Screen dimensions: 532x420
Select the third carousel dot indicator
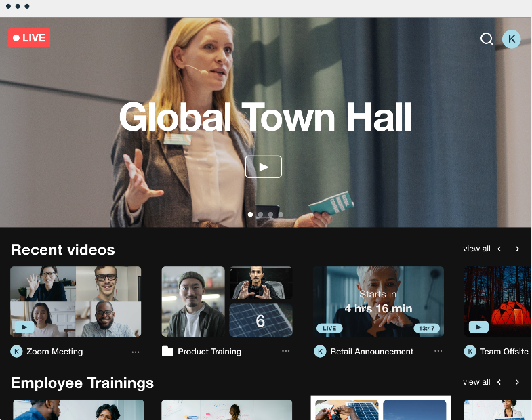(x=270, y=215)
